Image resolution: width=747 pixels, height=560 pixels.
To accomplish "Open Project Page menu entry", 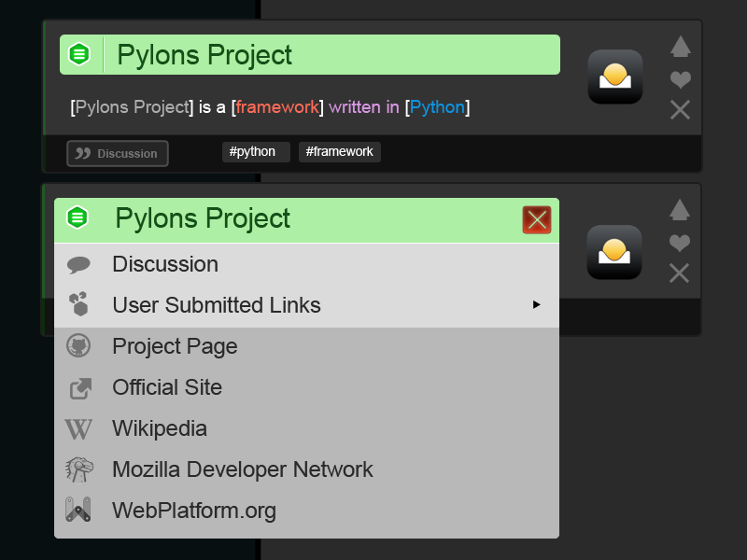I will (x=307, y=346).
